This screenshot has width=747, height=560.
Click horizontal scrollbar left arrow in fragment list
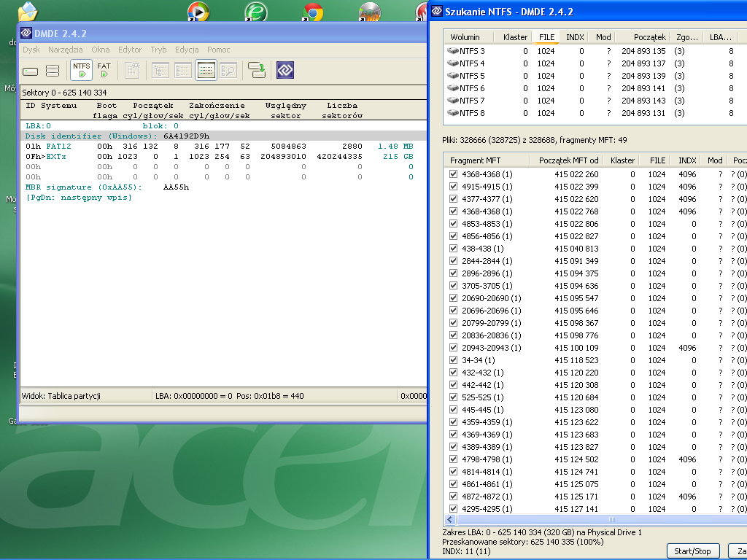coord(449,519)
